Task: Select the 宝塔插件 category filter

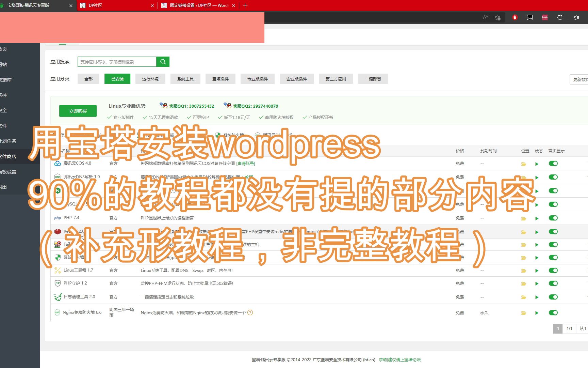Action: (220, 79)
